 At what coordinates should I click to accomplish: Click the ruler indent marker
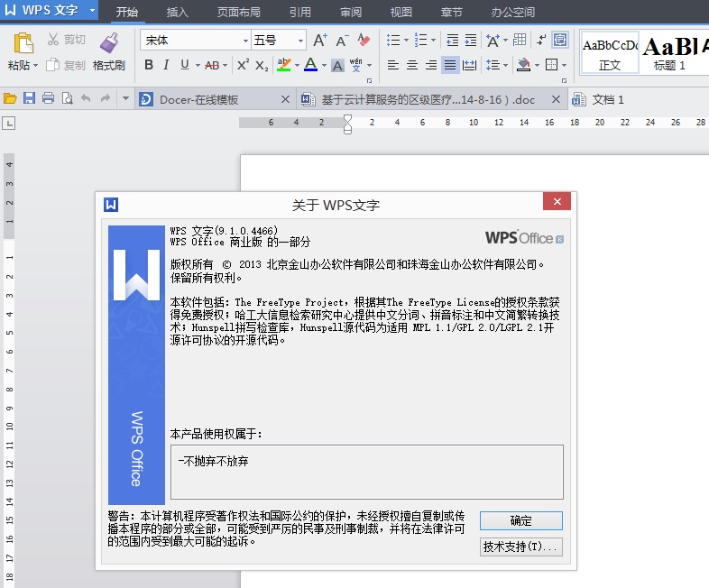(347, 124)
